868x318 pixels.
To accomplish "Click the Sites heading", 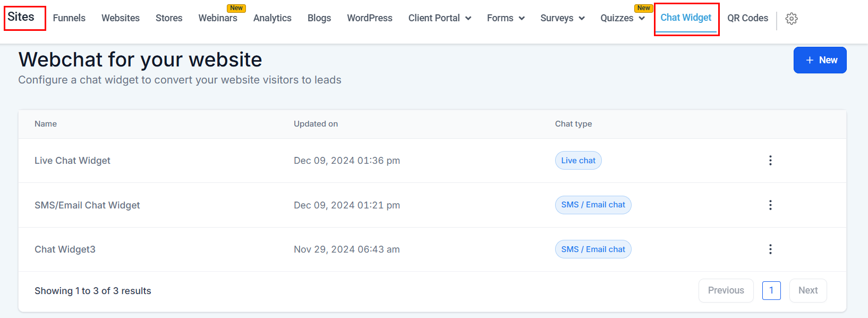I will click(21, 17).
